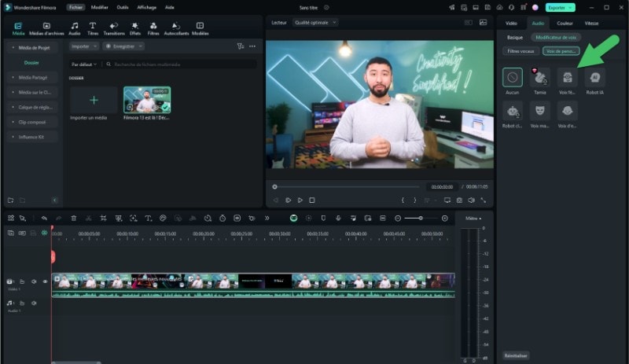Open the Enregistrer dropdown
Screen dimensions: 629x364
[123, 46]
